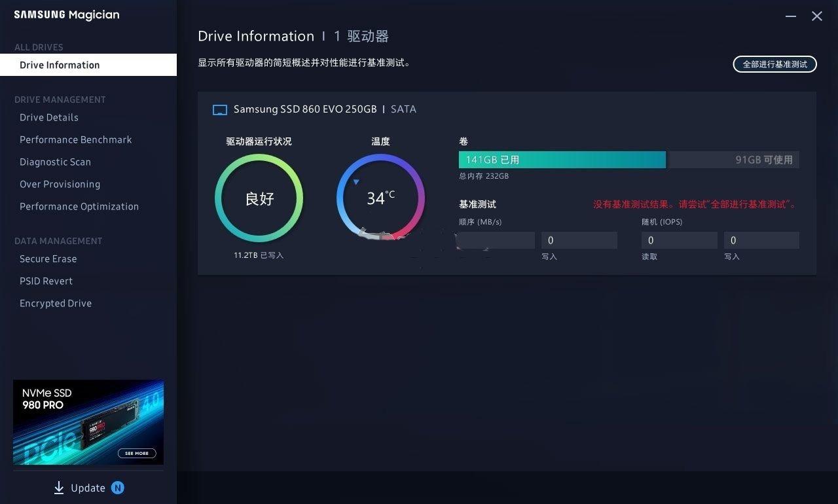Open the Encrypted Drive page
Screen dimensions: 838x504
[x=56, y=304]
